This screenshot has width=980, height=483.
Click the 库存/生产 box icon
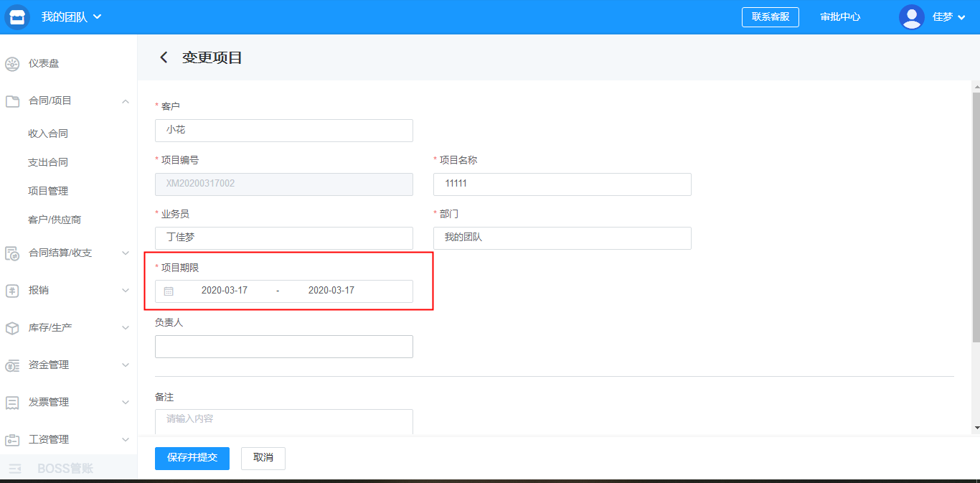[12, 328]
